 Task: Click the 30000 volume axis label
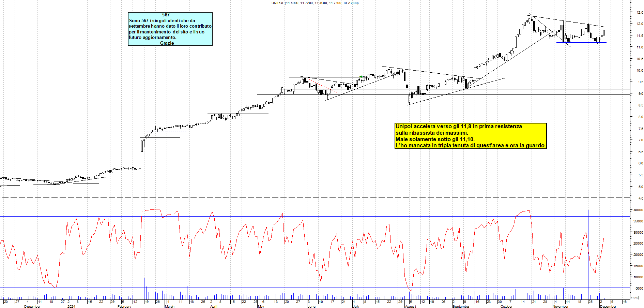[x=638, y=233]
